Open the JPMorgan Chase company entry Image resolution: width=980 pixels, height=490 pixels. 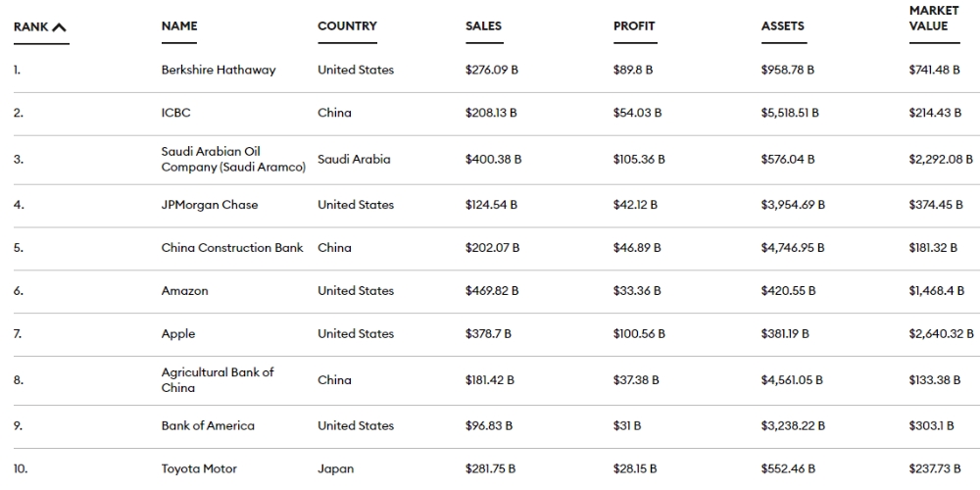[210, 205]
